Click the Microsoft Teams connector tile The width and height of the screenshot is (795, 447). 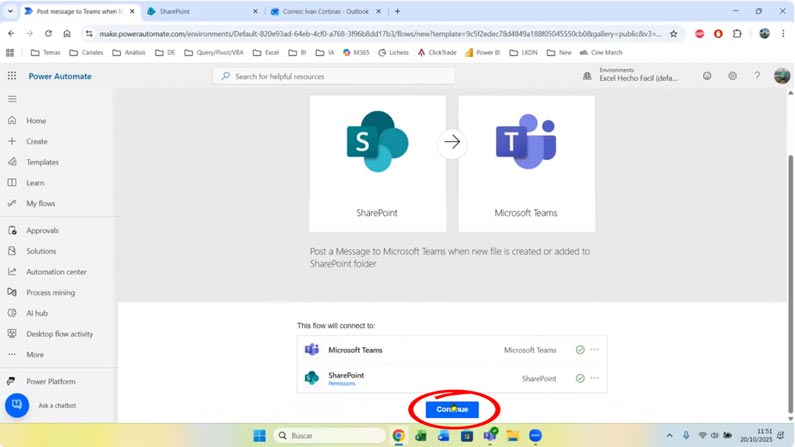pyautogui.click(x=527, y=164)
